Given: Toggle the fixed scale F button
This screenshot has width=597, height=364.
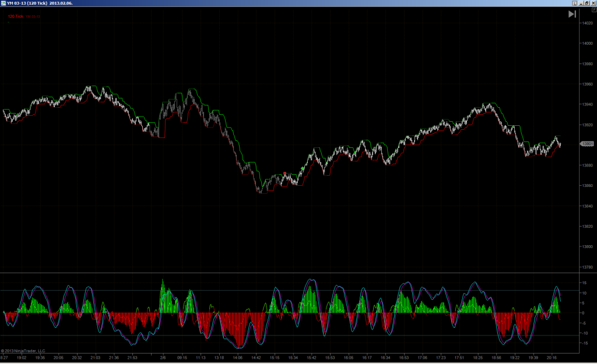Looking at the screenshot, I should point(594,10).
